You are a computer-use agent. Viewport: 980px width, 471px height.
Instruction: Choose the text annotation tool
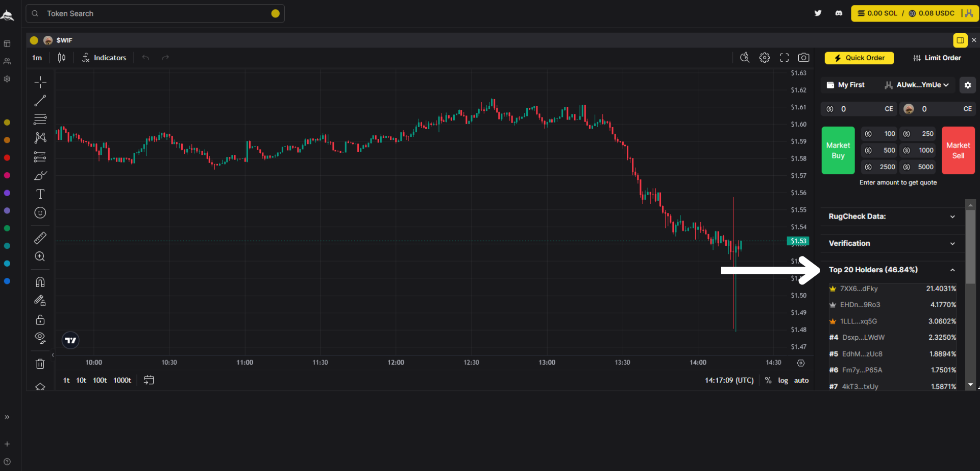[x=40, y=194]
